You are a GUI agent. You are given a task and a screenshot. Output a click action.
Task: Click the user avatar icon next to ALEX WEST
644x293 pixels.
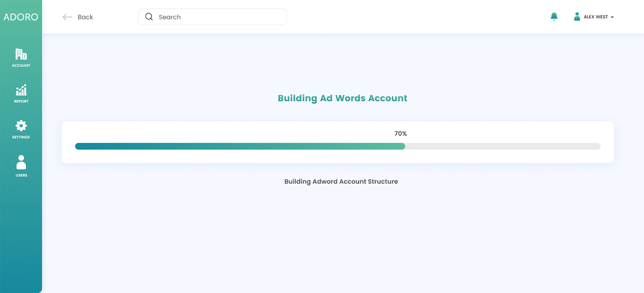pyautogui.click(x=577, y=16)
